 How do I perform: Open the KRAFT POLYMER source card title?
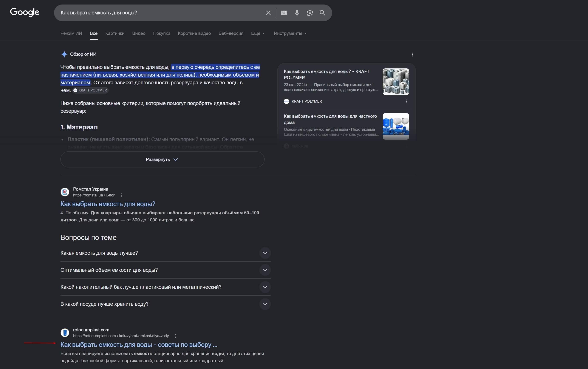[326, 74]
